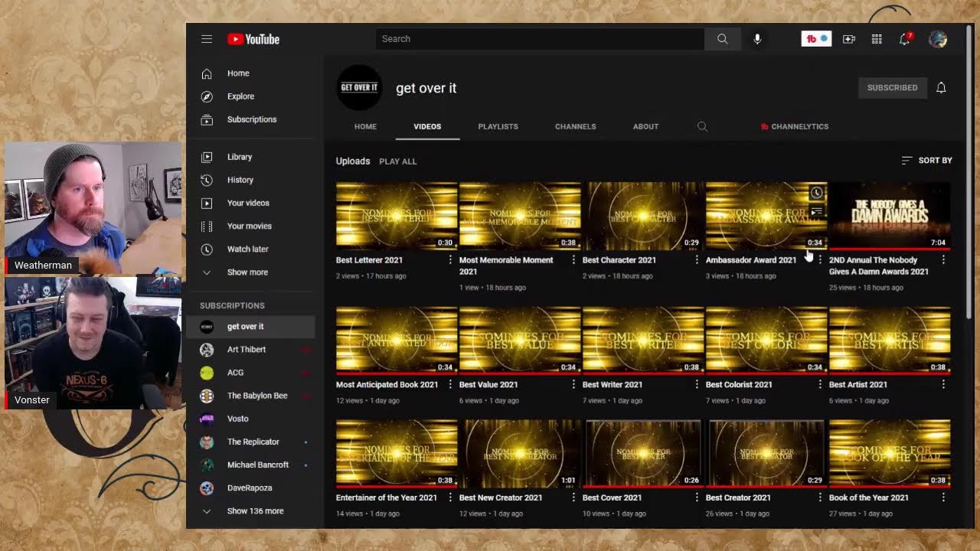This screenshot has height=551, width=980.
Task: Open Best Letterer 2021 video thumbnail
Action: click(396, 217)
